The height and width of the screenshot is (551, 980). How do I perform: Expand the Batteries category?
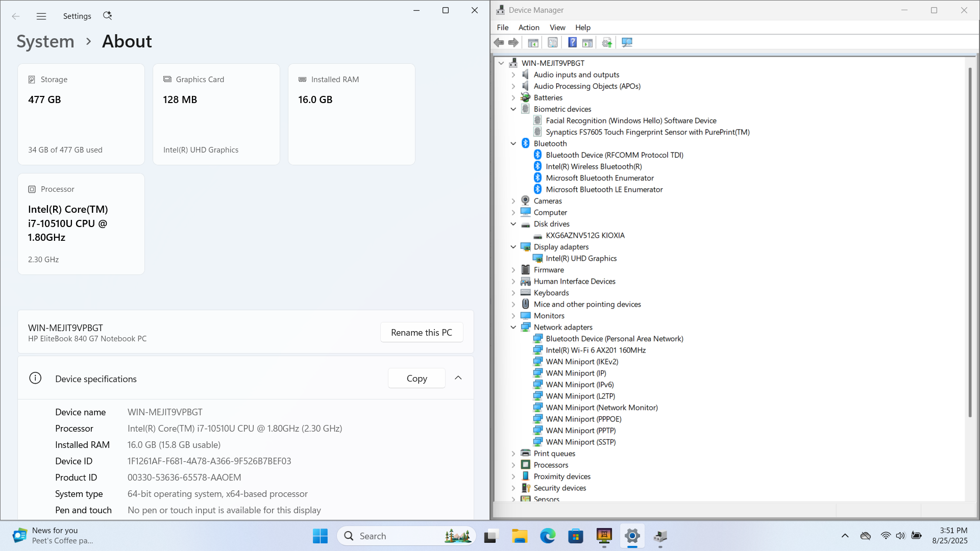[x=513, y=98]
